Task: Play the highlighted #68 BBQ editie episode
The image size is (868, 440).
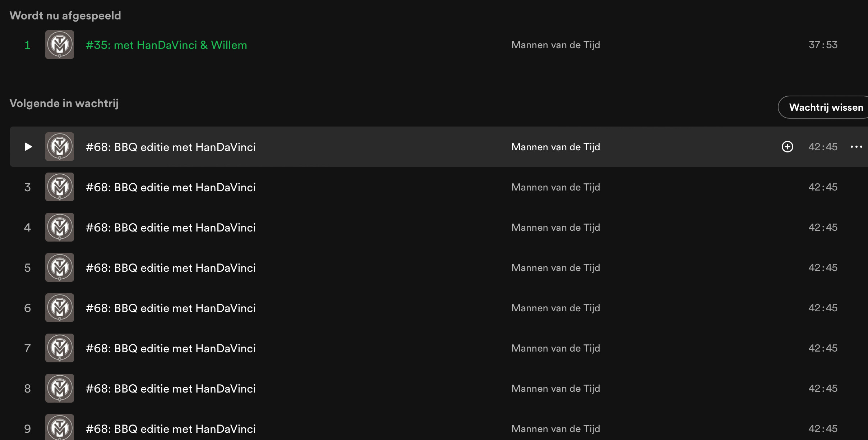Action: tap(28, 147)
